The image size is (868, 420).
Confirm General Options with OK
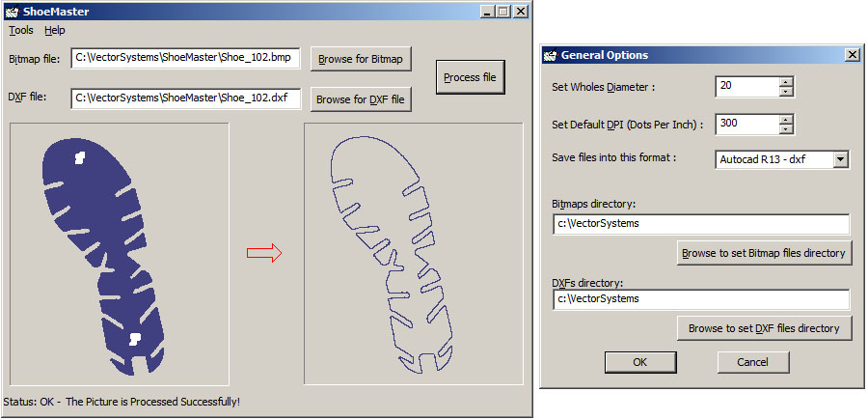click(x=640, y=362)
